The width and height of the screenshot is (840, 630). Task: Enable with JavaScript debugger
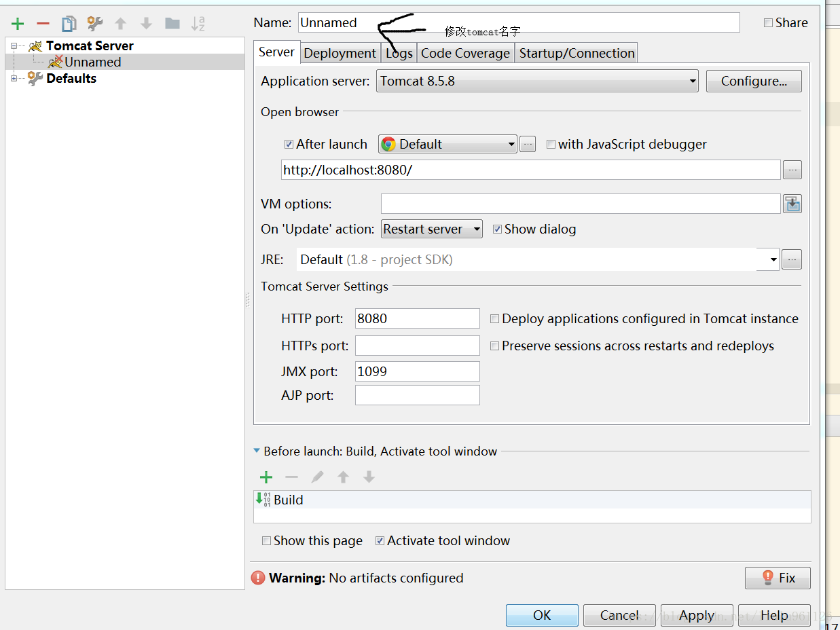tap(551, 144)
